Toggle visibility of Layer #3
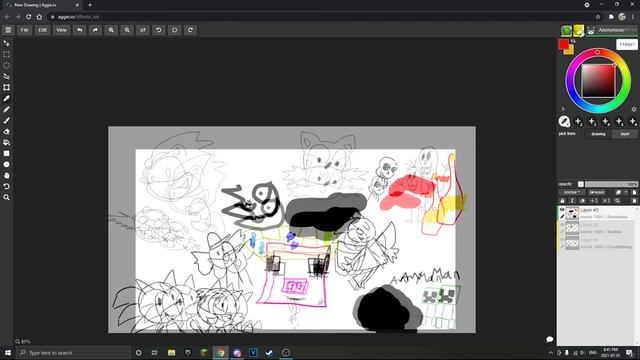This screenshot has height=360, width=640. 562,210
